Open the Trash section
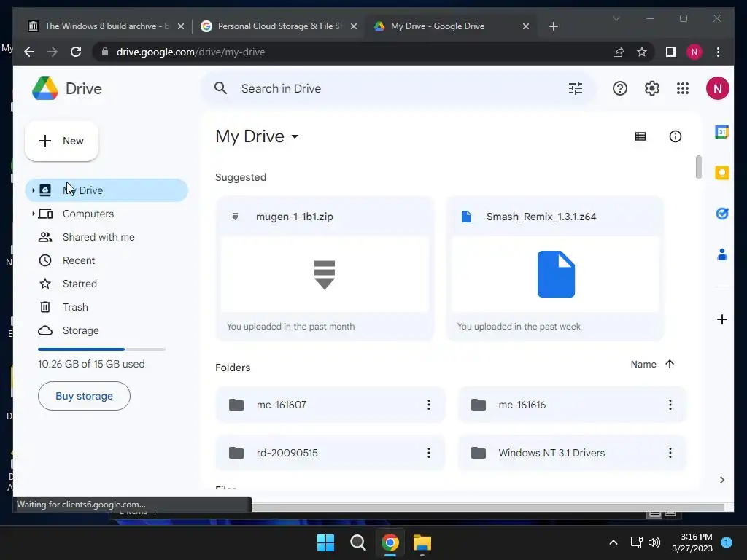The width and height of the screenshot is (747, 560). click(x=75, y=307)
